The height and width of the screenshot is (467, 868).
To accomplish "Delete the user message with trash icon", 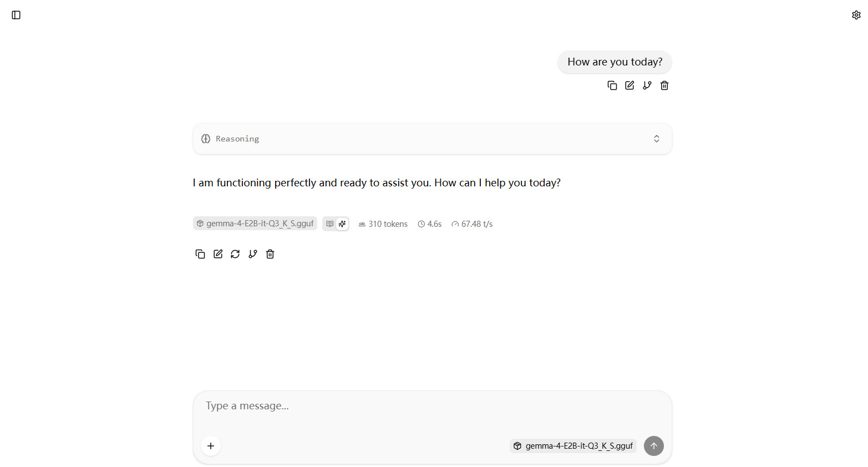I will 664,85.
